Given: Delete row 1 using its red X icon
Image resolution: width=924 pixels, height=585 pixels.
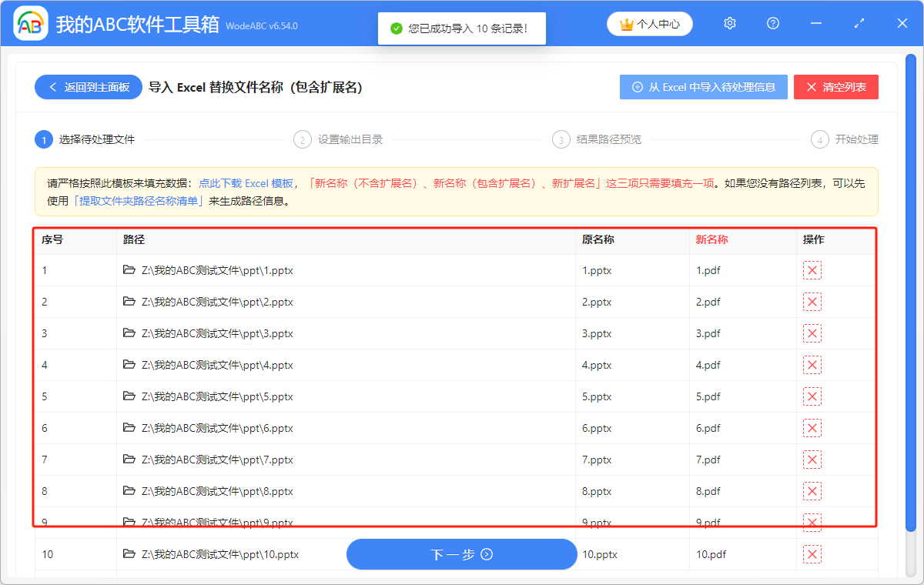Looking at the screenshot, I should [x=812, y=270].
